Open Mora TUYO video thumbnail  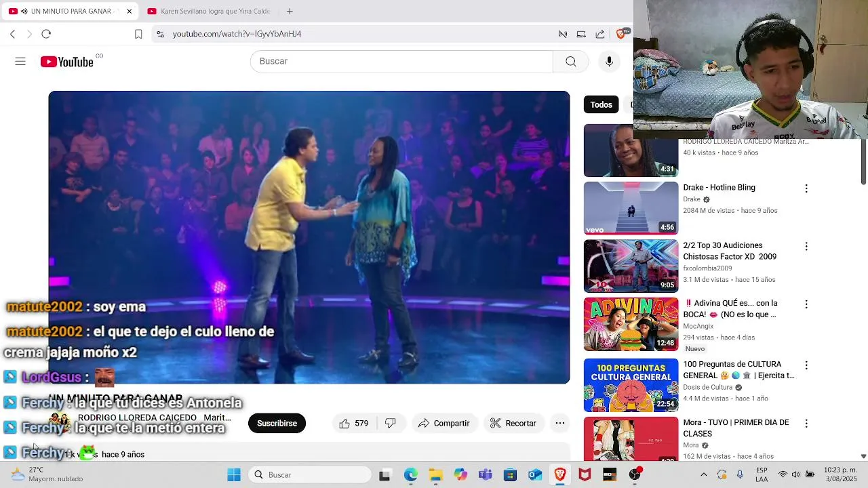[x=631, y=439]
